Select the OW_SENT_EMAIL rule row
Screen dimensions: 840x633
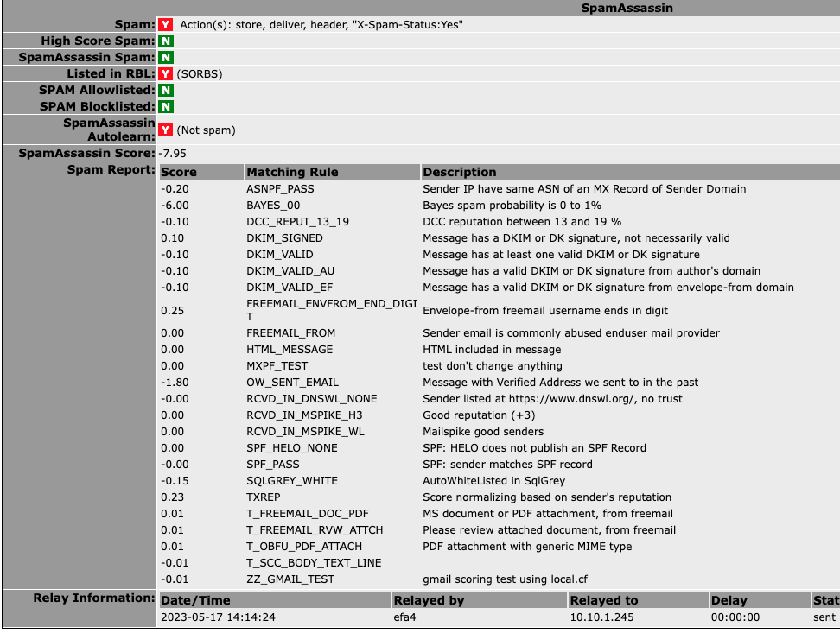click(346, 382)
